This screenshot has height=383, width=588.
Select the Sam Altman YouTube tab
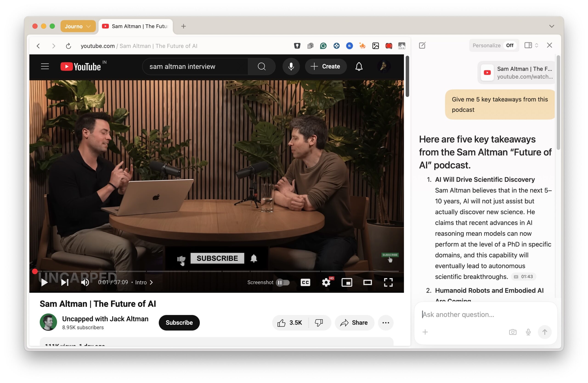[x=136, y=26]
